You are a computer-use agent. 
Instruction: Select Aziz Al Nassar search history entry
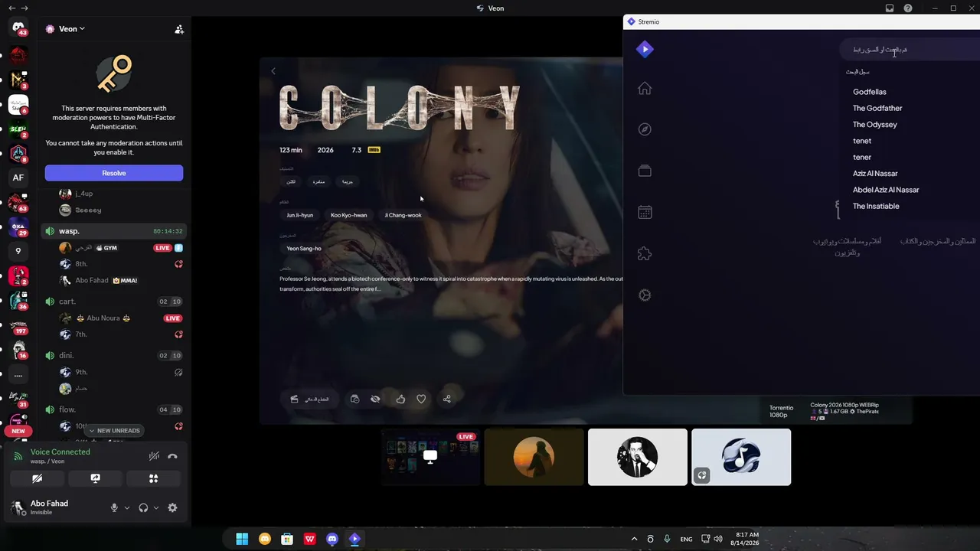tap(875, 174)
